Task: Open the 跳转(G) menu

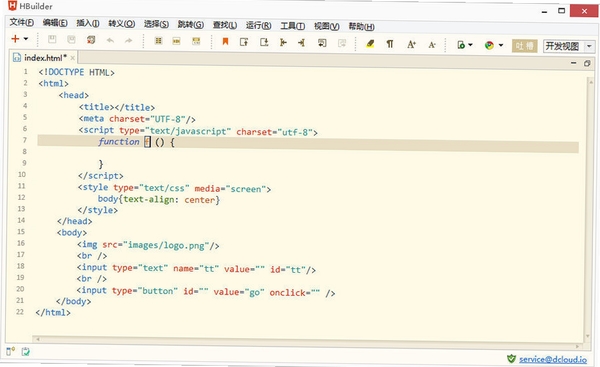Action: (190, 24)
